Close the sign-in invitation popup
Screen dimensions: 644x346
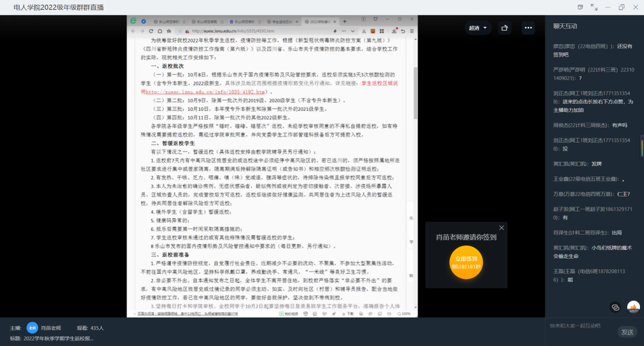[x=501, y=228]
